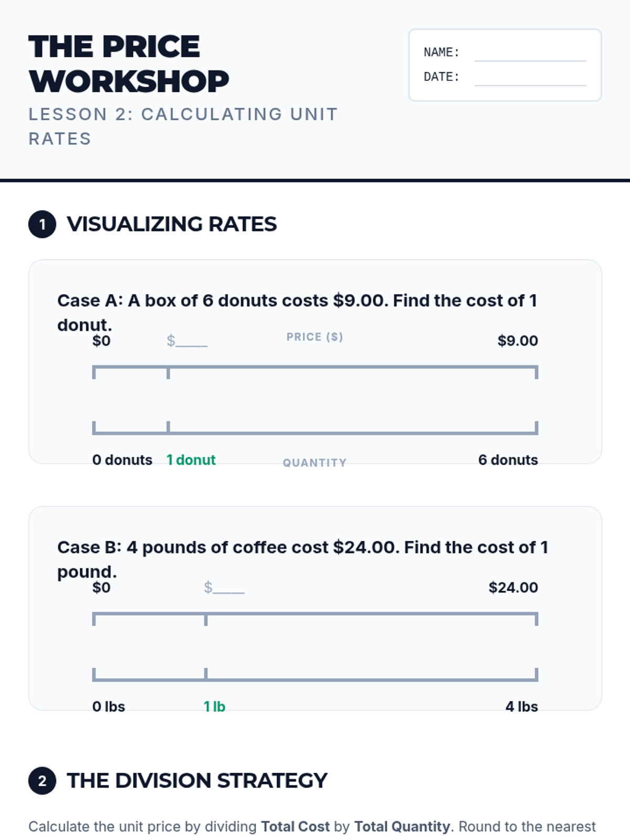
Task: Click the bold "Total Quantity" text
Action: coord(402,827)
